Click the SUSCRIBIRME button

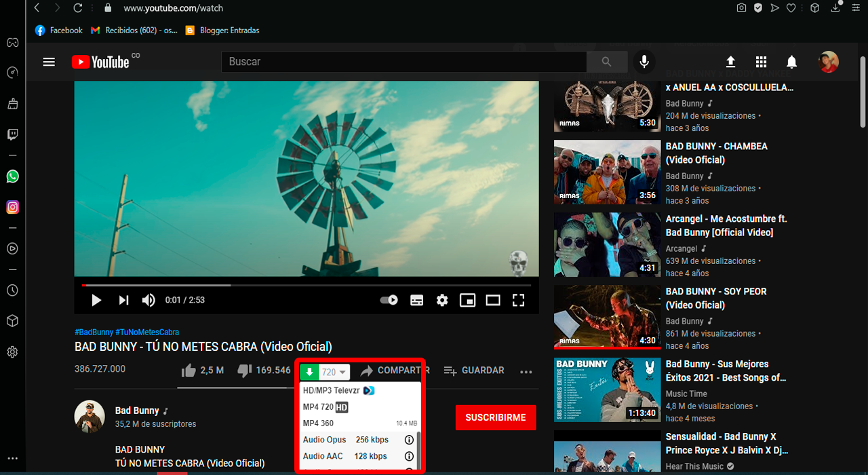pos(496,417)
